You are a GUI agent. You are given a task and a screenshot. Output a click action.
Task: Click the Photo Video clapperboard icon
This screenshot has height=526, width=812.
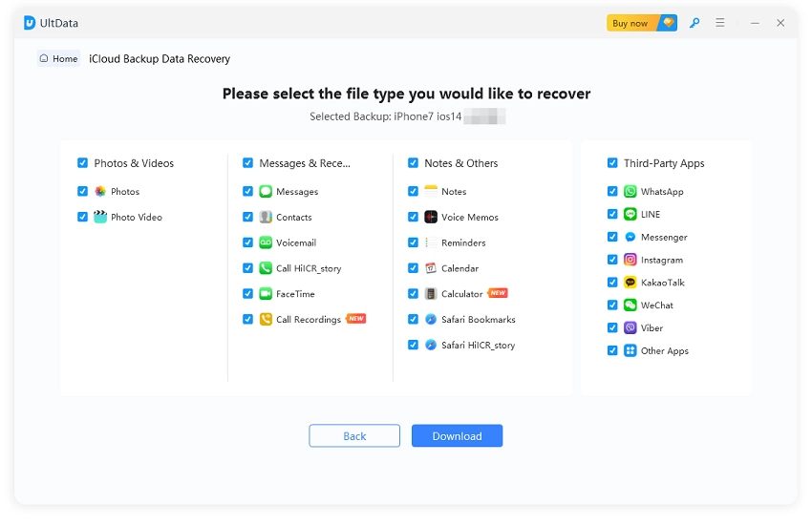pyautogui.click(x=100, y=217)
